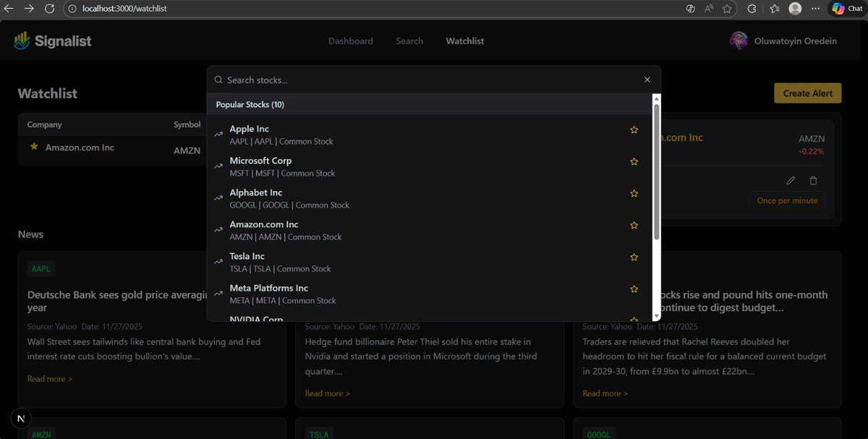Click the trending chart icon beside Apple Inc
Viewport: 868px width, 439px height.
click(218, 134)
